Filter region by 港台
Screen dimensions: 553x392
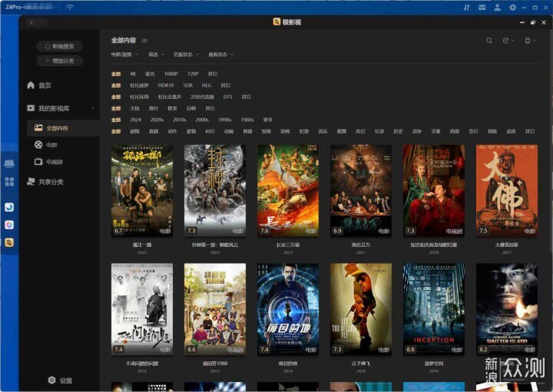tap(153, 108)
